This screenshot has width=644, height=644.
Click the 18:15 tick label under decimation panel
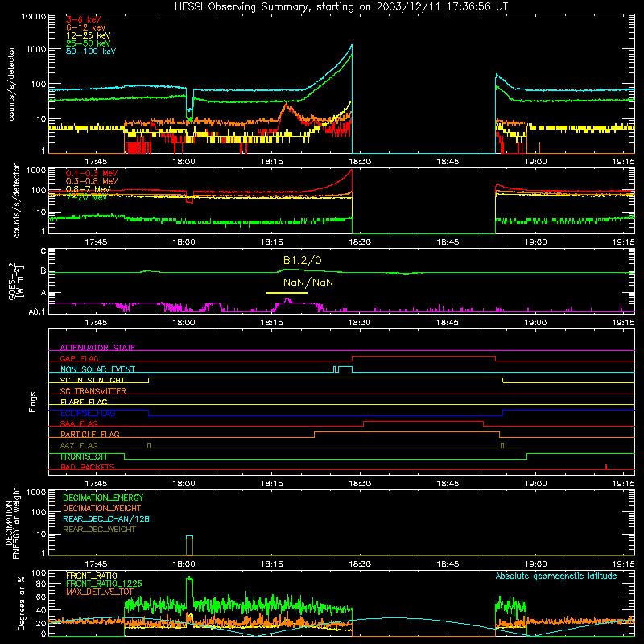point(272,564)
